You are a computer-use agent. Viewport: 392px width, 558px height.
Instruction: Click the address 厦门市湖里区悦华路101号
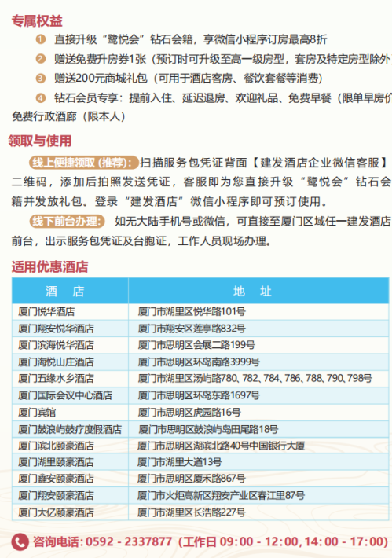click(192, 312)
